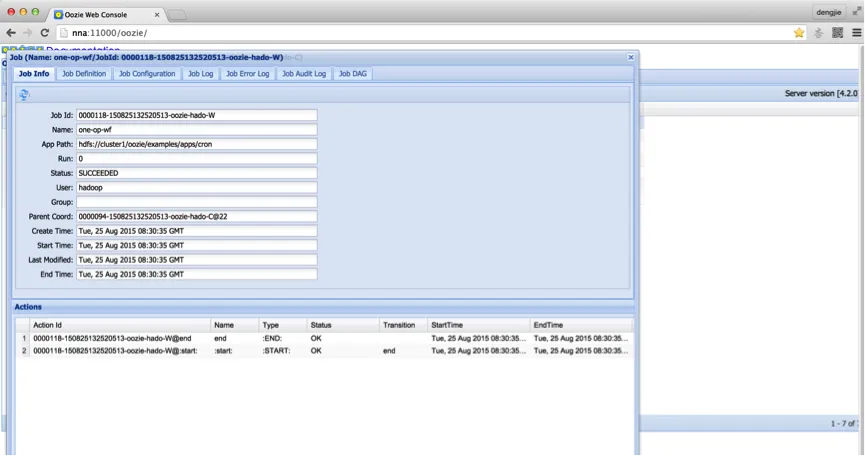Open the Job Configuration tab
The height and width of the screenshot is (456, 865).
(147, 74)
